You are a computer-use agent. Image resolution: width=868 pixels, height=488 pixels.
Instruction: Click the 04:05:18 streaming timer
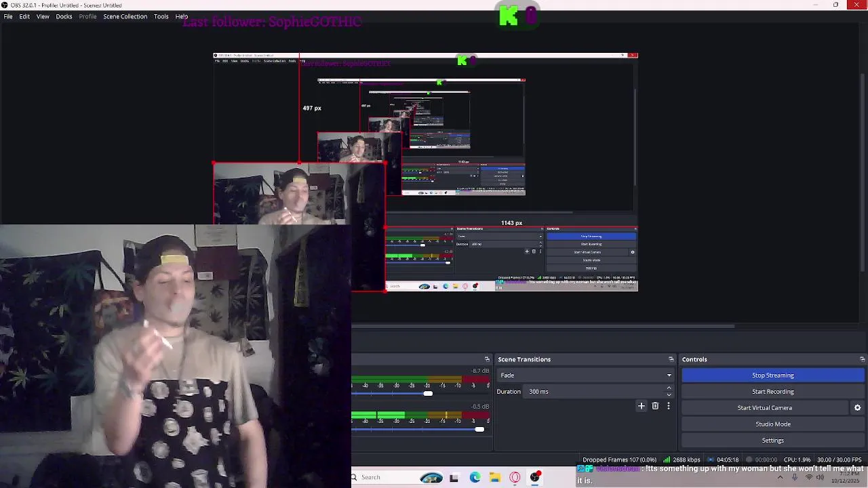pos(722,460)
